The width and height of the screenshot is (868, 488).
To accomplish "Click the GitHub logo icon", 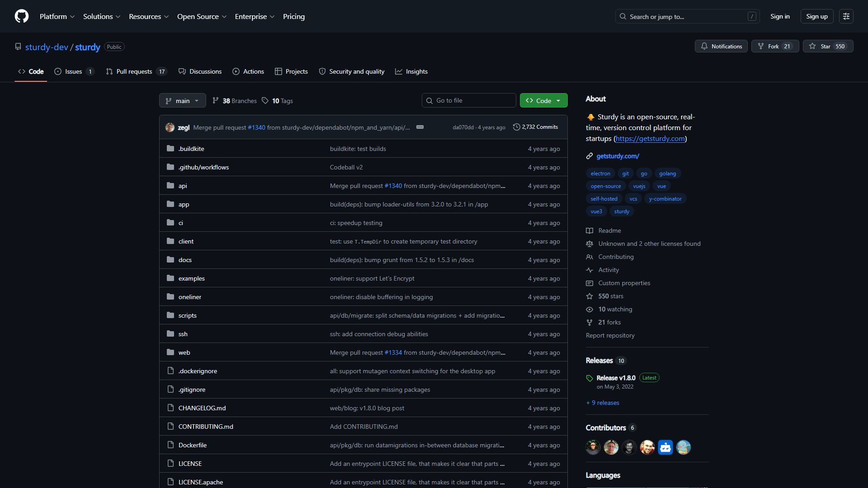I will tap(22, 16).
